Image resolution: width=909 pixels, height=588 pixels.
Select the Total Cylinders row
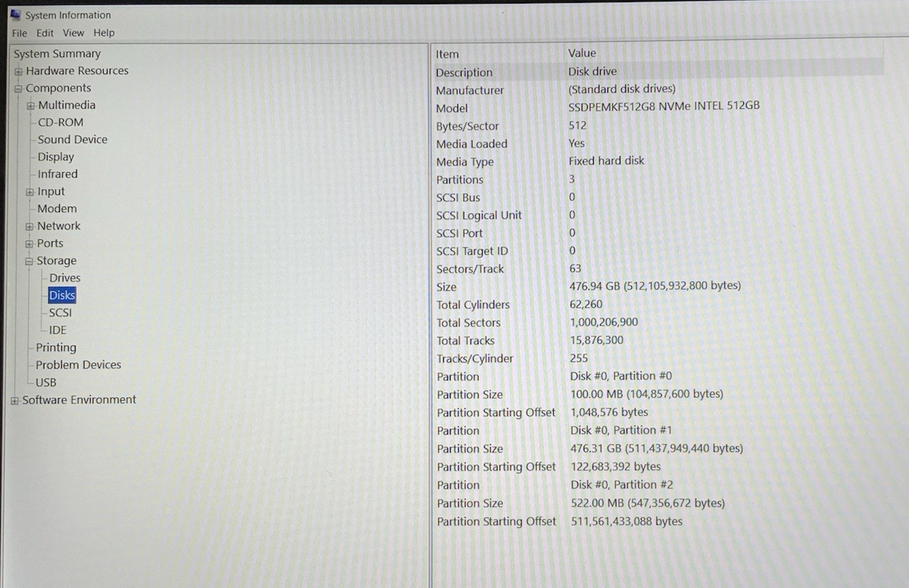point(659,305)
